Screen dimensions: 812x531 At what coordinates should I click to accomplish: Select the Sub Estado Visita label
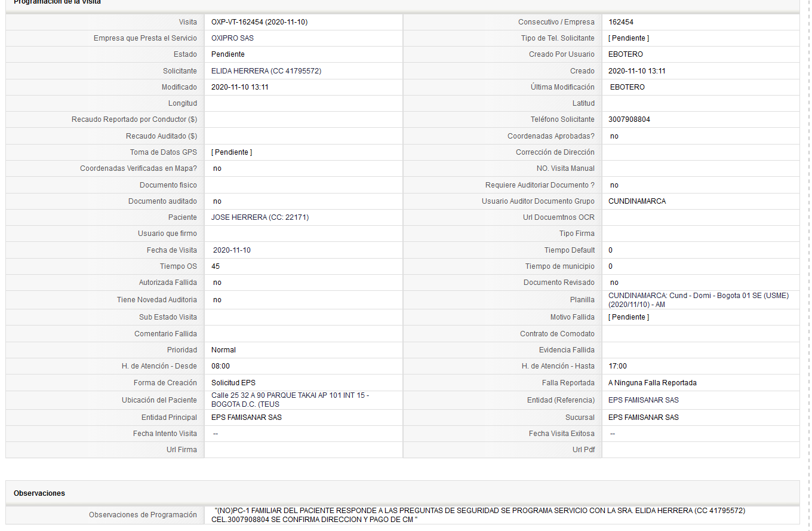(x=168, y=317)
